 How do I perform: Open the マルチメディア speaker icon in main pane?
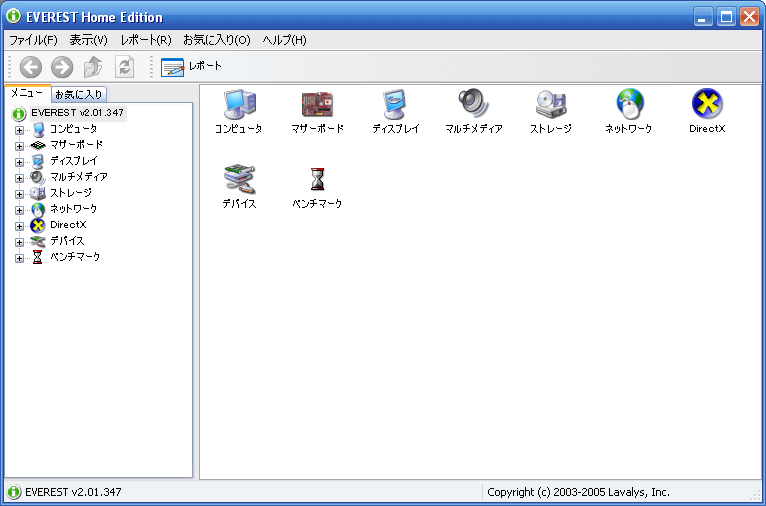pyautogui.click(x=473, y=104)
